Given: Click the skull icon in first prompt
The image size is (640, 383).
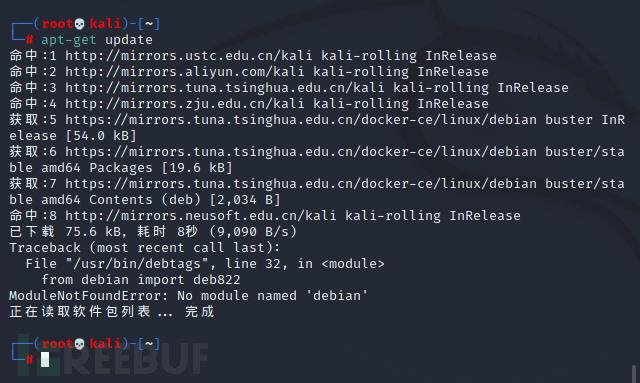Looking at the screenshot, I should pyautogui.click(x=80, y=24).
